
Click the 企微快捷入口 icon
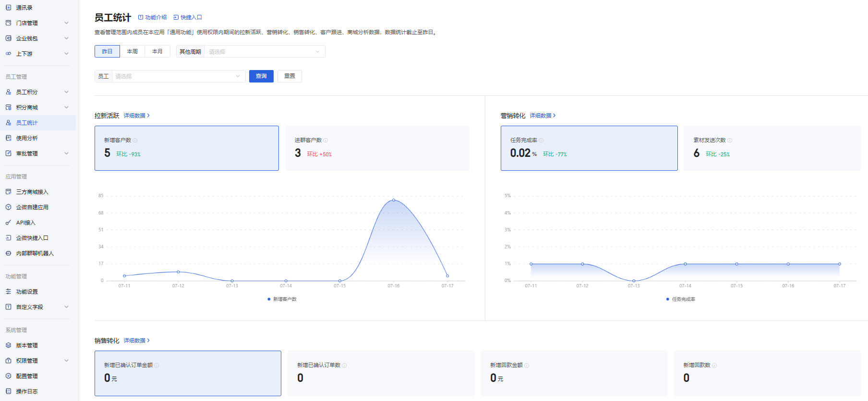click(8, 238)
